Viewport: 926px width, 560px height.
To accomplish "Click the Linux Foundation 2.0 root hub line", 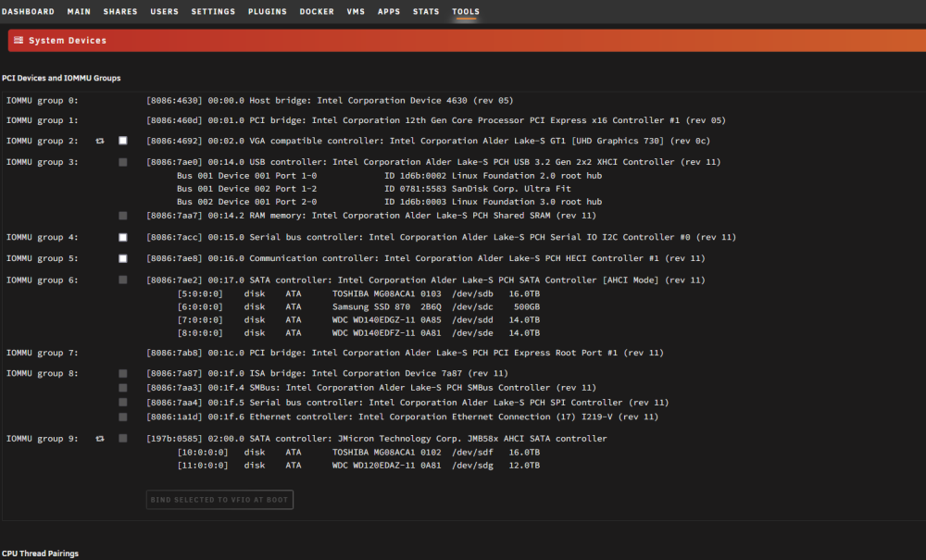I will [x=389, y=175].
